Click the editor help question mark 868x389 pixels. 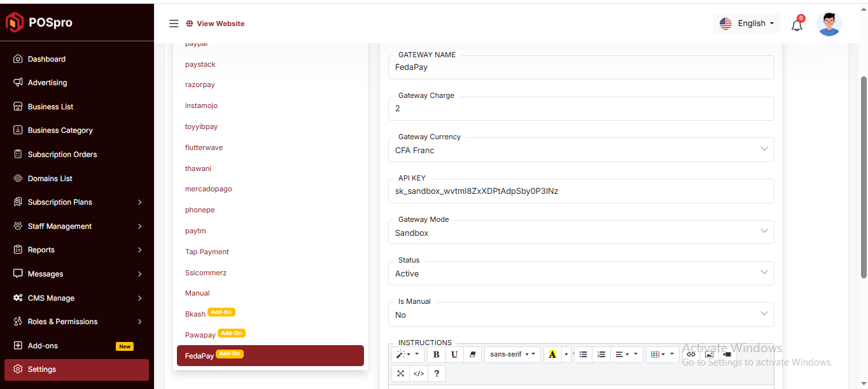click(437, 374)
